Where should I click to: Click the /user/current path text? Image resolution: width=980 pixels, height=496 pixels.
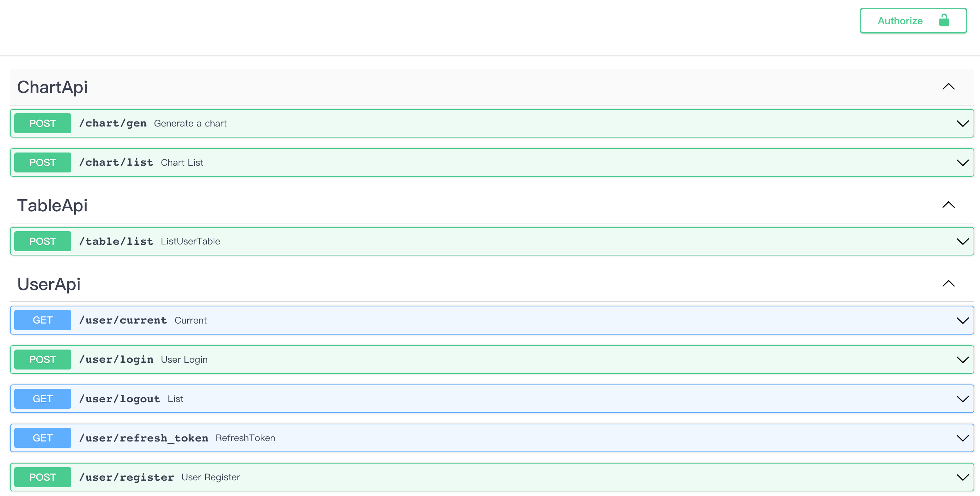click(124, 320)
